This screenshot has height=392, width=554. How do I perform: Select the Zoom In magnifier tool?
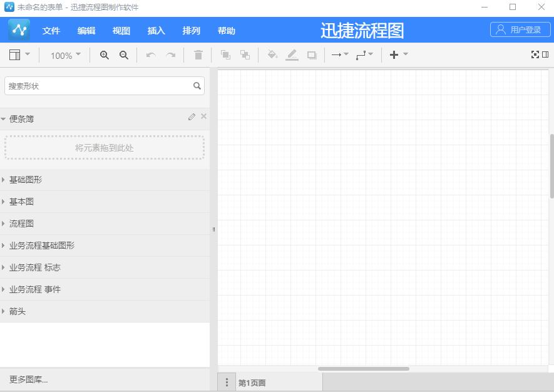pyautogui.click(x=104, y=55)
